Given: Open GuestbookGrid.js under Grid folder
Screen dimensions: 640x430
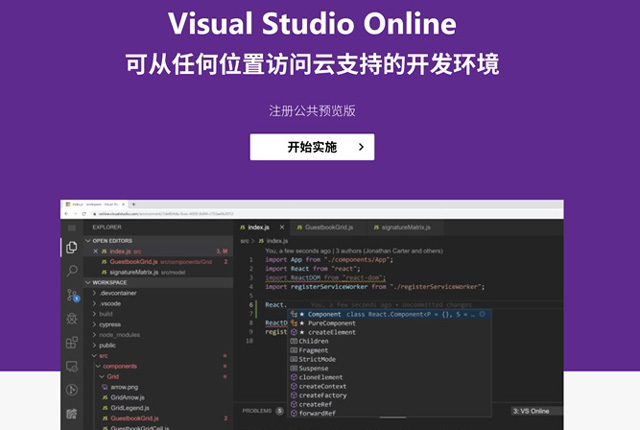Looking at the screenshot, I should (x=158, y=418).
